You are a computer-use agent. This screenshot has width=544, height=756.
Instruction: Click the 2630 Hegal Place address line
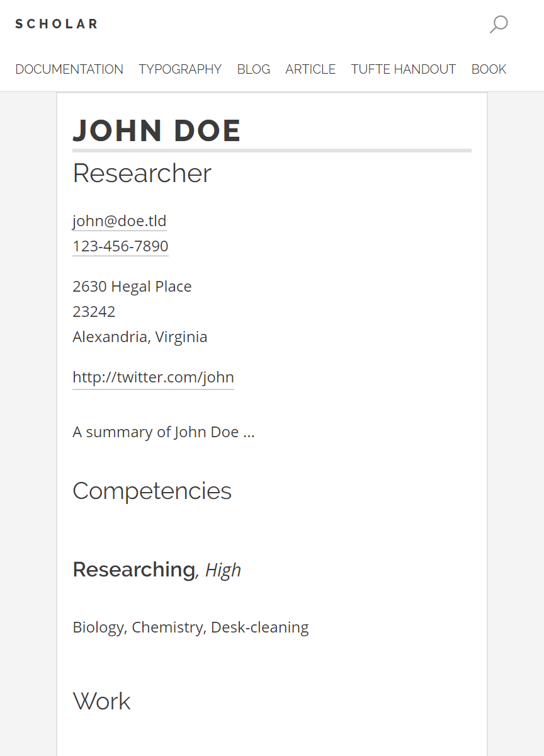tap(132, 287)
